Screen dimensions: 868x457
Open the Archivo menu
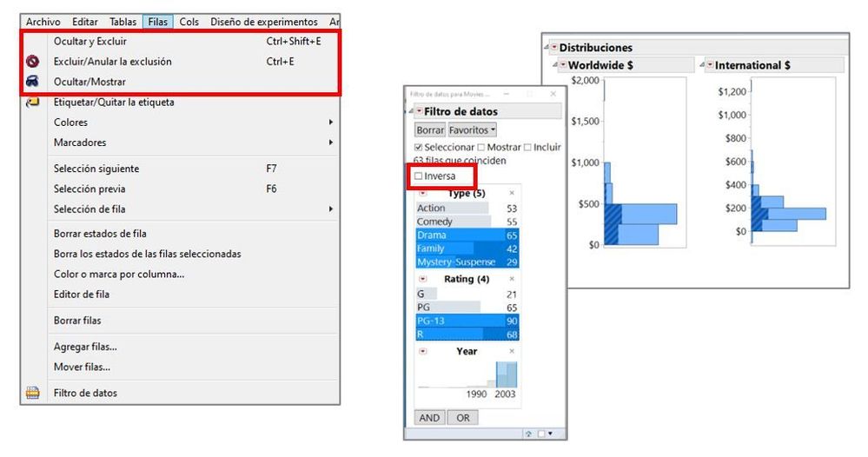click(x=43, y=22)
